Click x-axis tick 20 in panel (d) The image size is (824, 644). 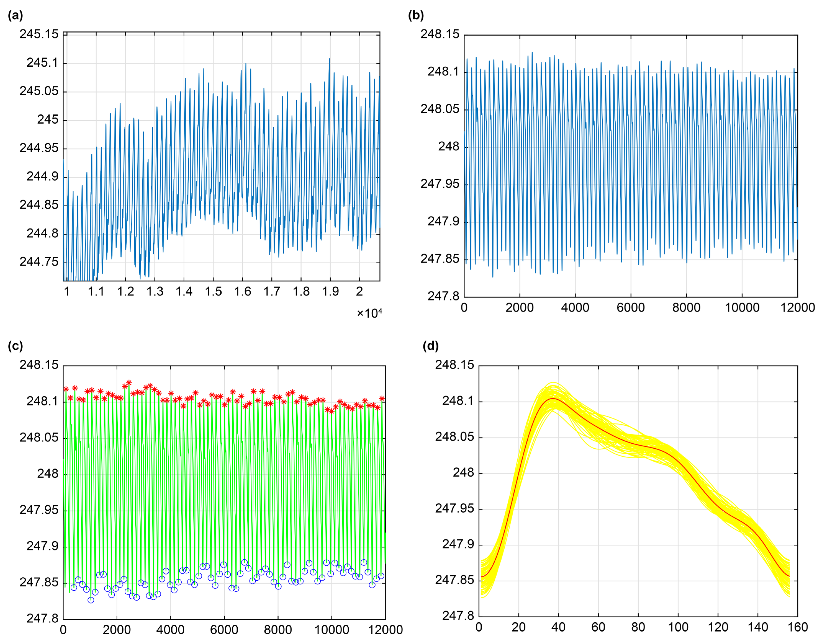click(518, 627)
